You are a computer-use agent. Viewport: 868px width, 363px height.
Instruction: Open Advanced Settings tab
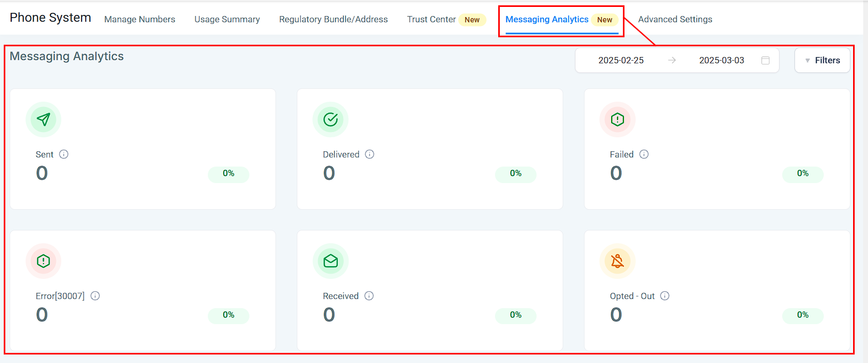(675, 19)
